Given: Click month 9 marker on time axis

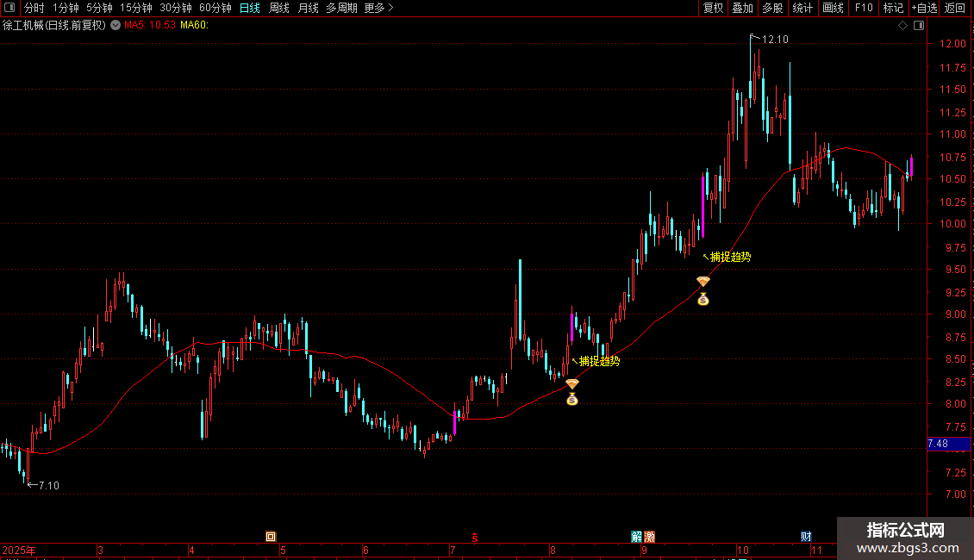Looking at the screenshot, I should (x=644, y=550).
